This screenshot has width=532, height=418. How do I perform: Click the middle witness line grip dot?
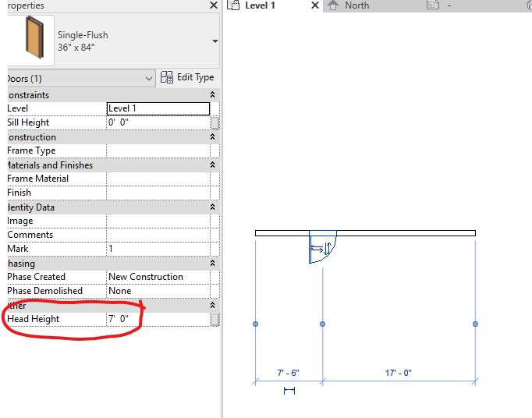(323, 324)
